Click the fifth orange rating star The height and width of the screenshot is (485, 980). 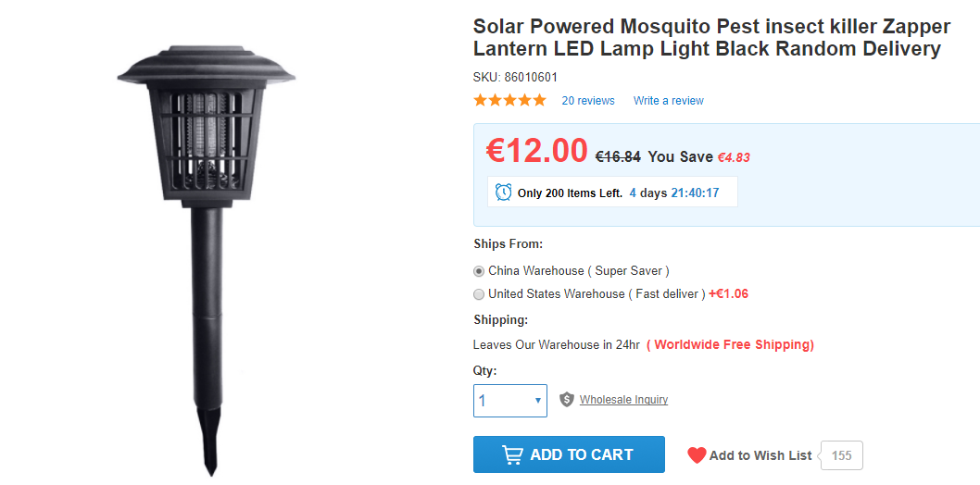[x=540, y=100]
